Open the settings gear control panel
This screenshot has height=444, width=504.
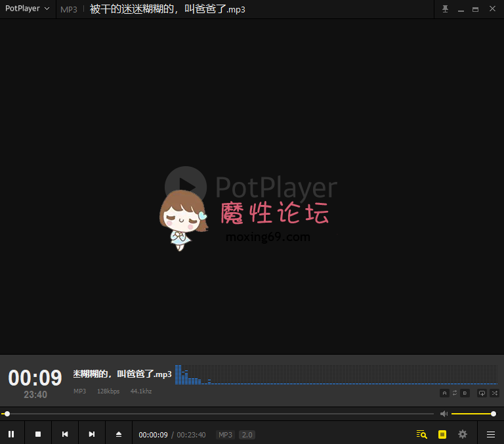coord(463,434)
